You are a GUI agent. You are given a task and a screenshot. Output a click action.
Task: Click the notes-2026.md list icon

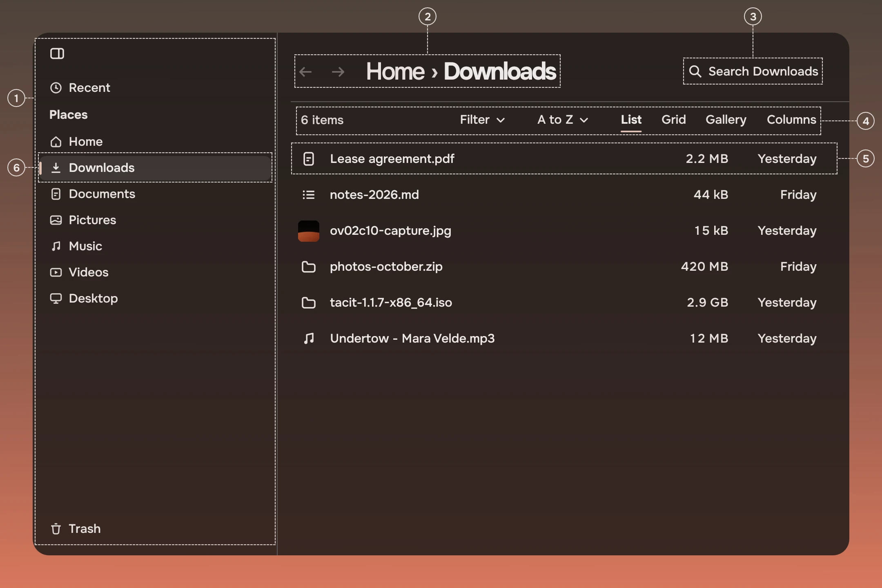[x=309, y=195]
